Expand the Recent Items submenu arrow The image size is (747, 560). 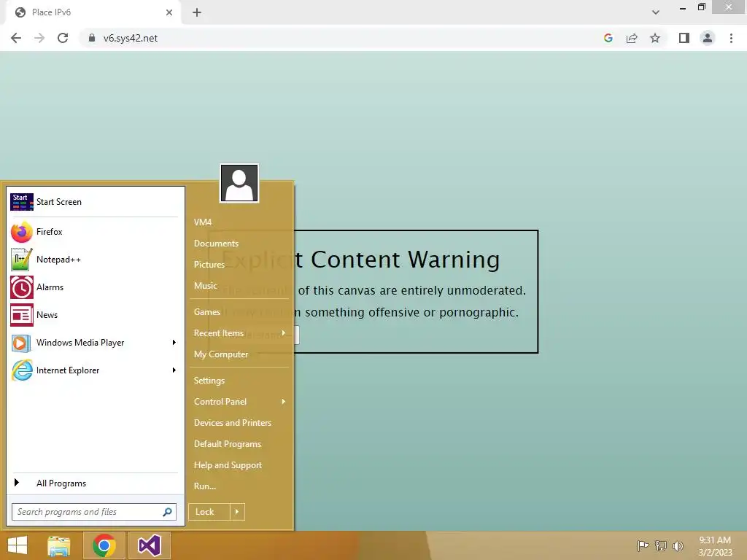click(x=284, y=333)
